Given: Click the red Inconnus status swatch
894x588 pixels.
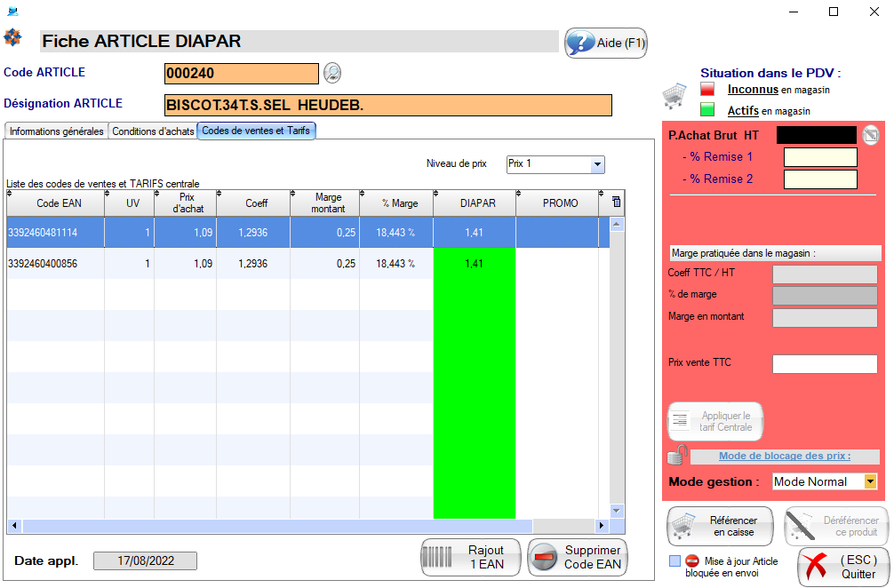Looking at the screenshot, I should 707,89.
